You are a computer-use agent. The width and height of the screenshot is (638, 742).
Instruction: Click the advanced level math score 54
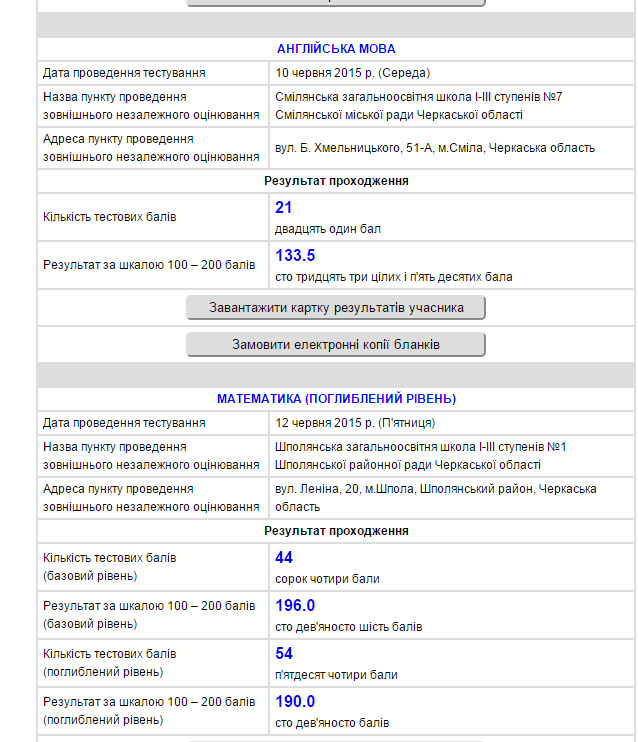(x=284, y=653)
